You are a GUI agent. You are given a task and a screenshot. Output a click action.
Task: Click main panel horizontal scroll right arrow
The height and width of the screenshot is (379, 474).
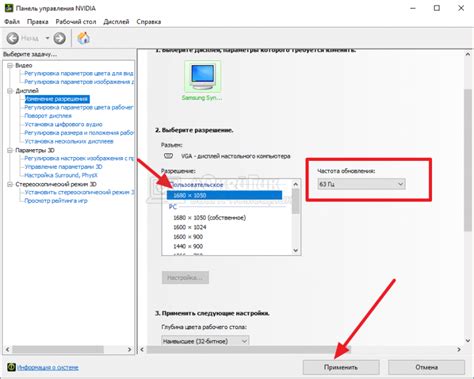click(x=459, y=349)
